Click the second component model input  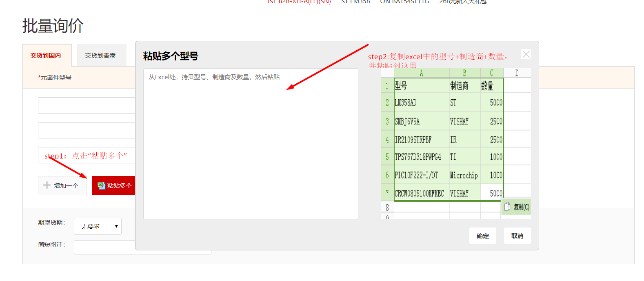click(87, 130)
